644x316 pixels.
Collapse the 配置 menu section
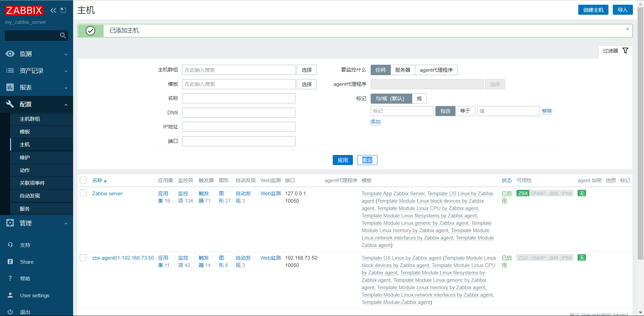[37, 104]
